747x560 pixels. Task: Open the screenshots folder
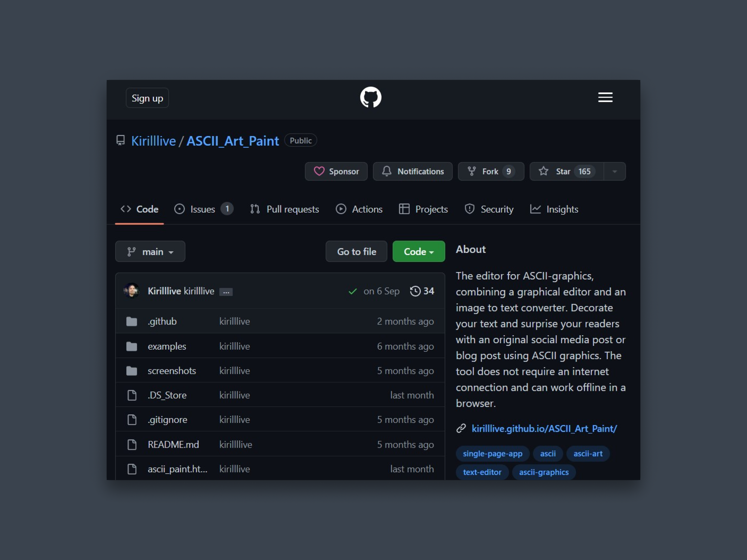[x=172, y=371]
